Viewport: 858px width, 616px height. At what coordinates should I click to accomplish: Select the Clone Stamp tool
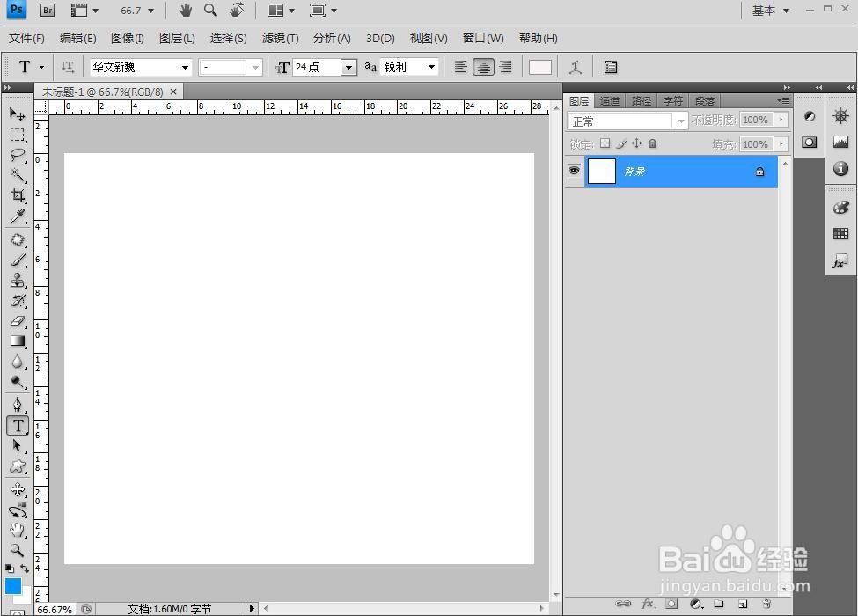coord(18,280)
